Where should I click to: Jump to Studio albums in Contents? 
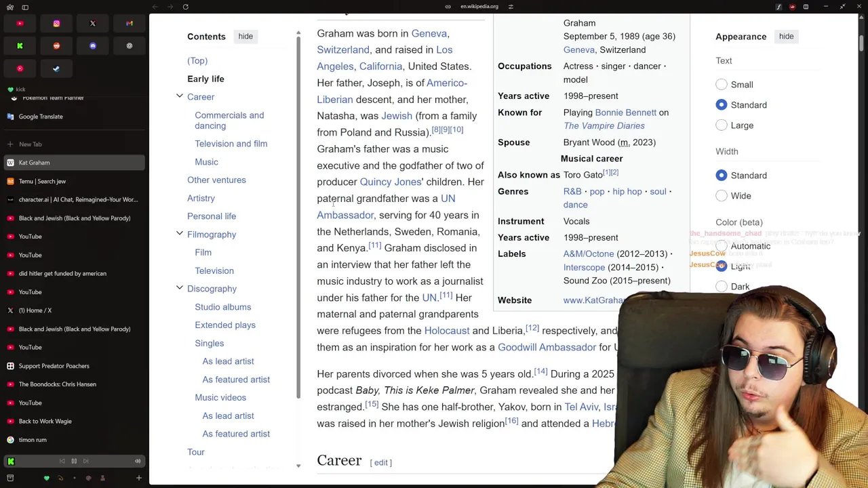pyautogui.click(x=222, y=307)
